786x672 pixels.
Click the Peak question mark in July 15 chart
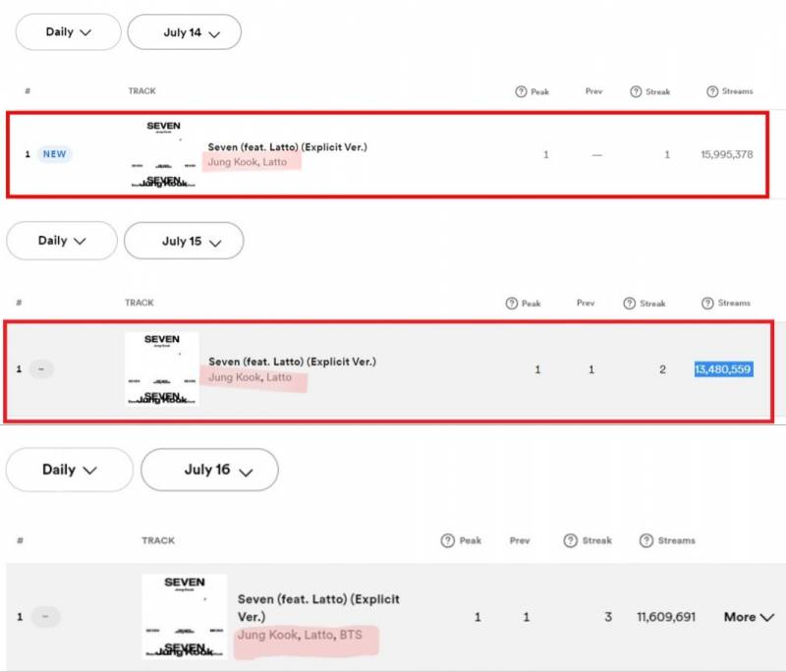[x=511, y=304]
